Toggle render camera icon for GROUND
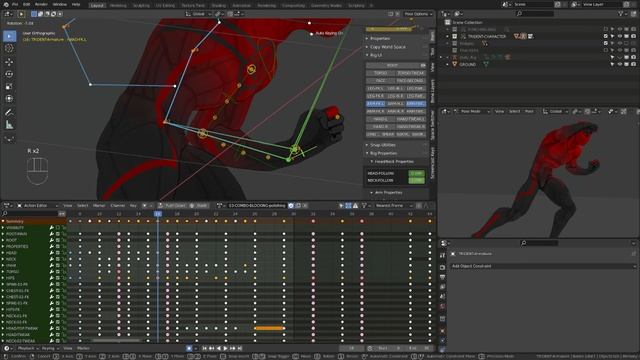The height and width of the screenshot is (360, 640). [x=633, y=64]
